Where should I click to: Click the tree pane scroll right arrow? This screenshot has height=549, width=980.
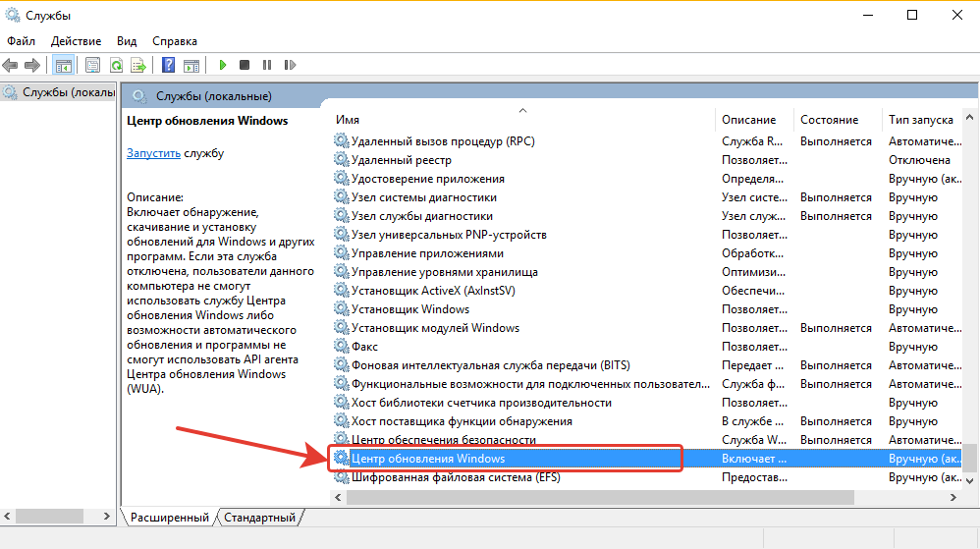tap(107, 517)
